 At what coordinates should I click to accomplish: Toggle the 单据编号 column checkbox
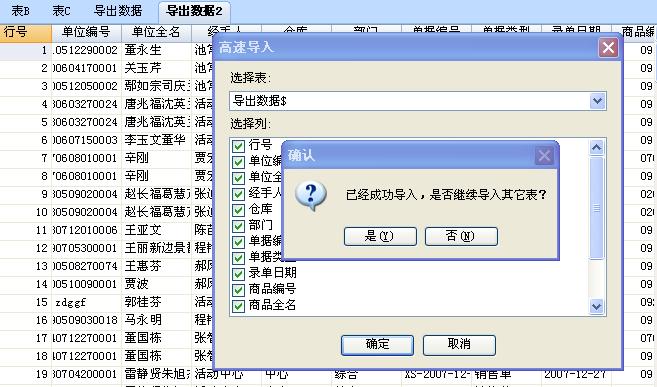point(238,242)
